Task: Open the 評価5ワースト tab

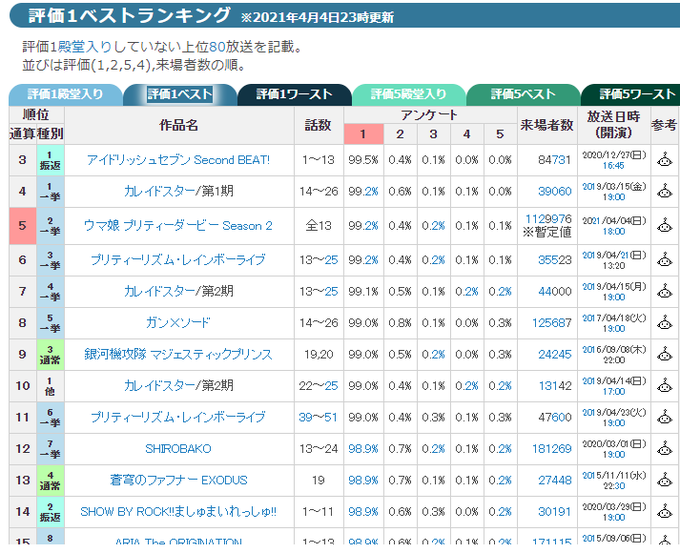Action: (x=631, y=95)
